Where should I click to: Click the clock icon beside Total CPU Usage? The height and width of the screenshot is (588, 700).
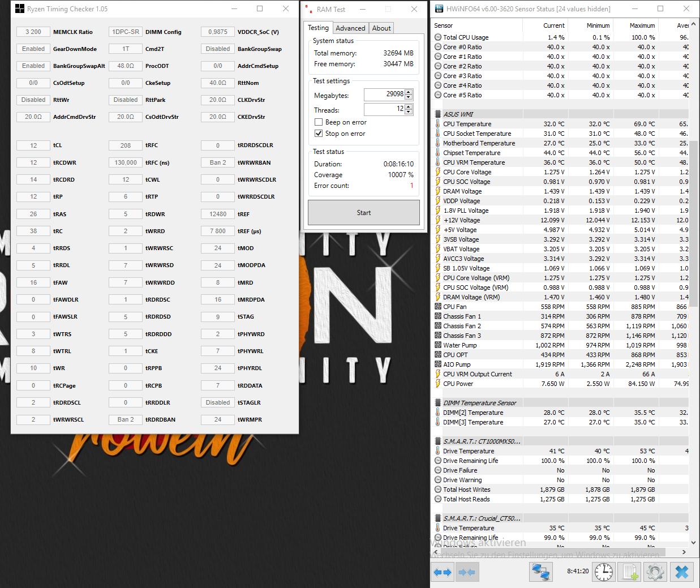437,37
